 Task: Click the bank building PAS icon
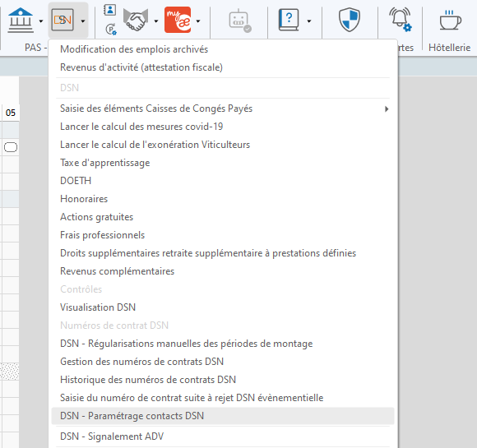click(x=21, y=21)
